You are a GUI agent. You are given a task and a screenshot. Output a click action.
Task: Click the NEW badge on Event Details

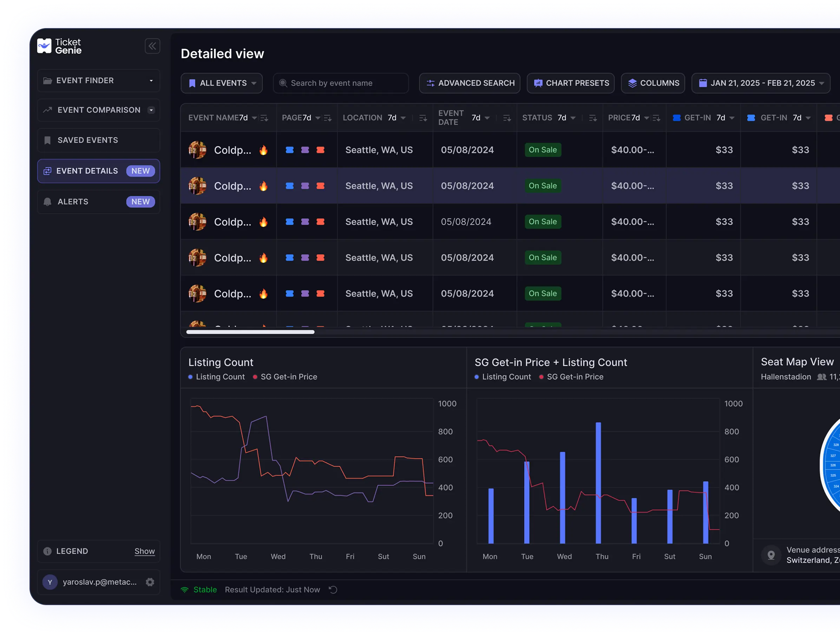pos(140,171)
